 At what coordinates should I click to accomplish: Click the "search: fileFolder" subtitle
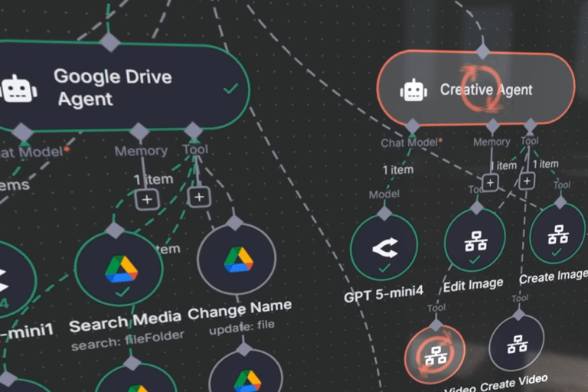click(128, 341)
